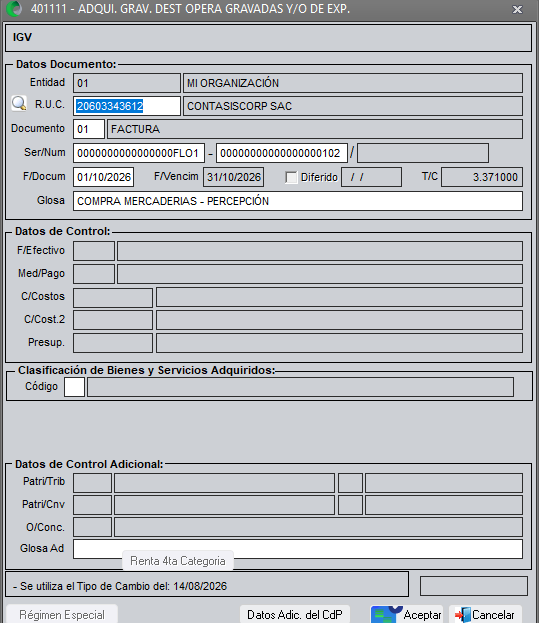Screen dimensions: 539x623
Task: Click the Renta 4ta Categoria button
Action: [x=178, y=561]
